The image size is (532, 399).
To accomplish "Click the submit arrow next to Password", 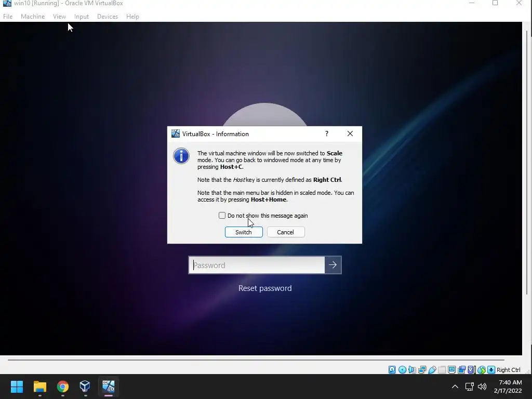I will (x=333, y=265).
